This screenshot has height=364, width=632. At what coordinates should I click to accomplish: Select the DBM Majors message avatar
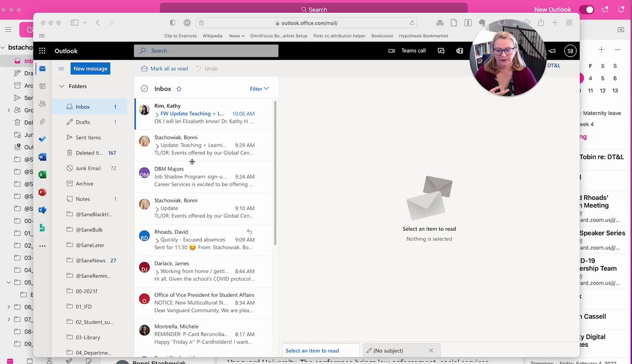[144, 173]
